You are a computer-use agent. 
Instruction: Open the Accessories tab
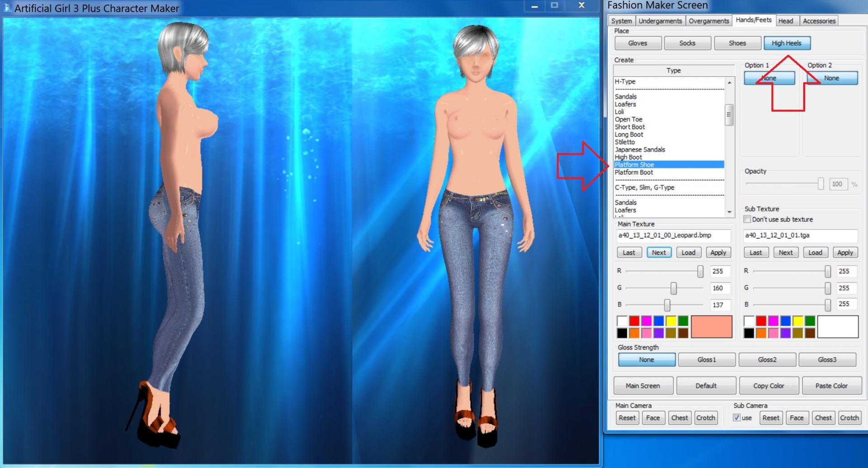click(819, 21)
